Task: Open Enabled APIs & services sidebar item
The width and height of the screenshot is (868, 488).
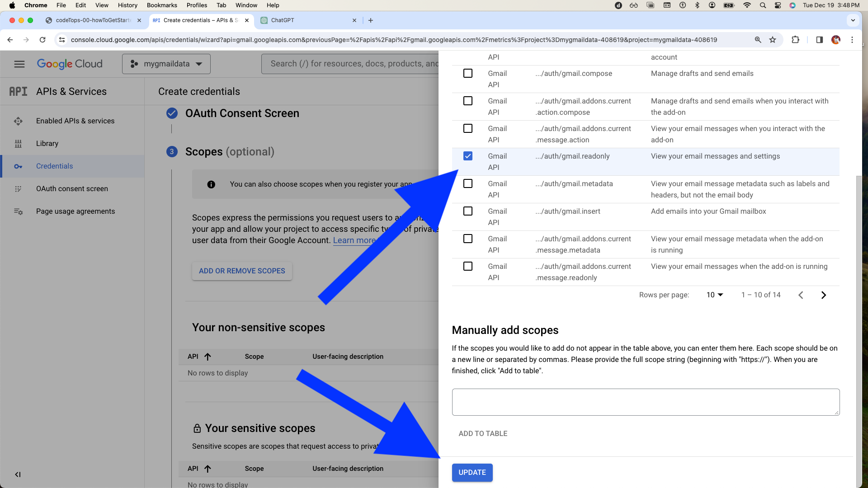Action: (72, 121)
